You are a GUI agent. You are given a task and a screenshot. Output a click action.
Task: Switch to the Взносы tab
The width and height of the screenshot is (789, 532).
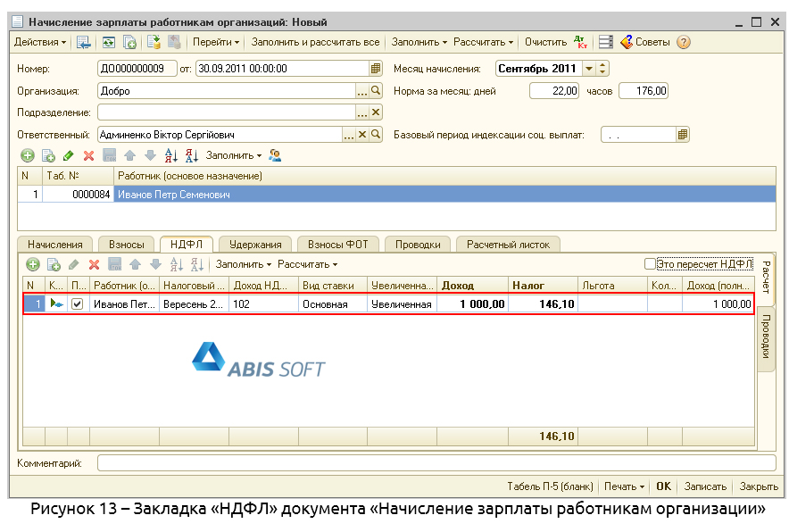click(127, 245)
